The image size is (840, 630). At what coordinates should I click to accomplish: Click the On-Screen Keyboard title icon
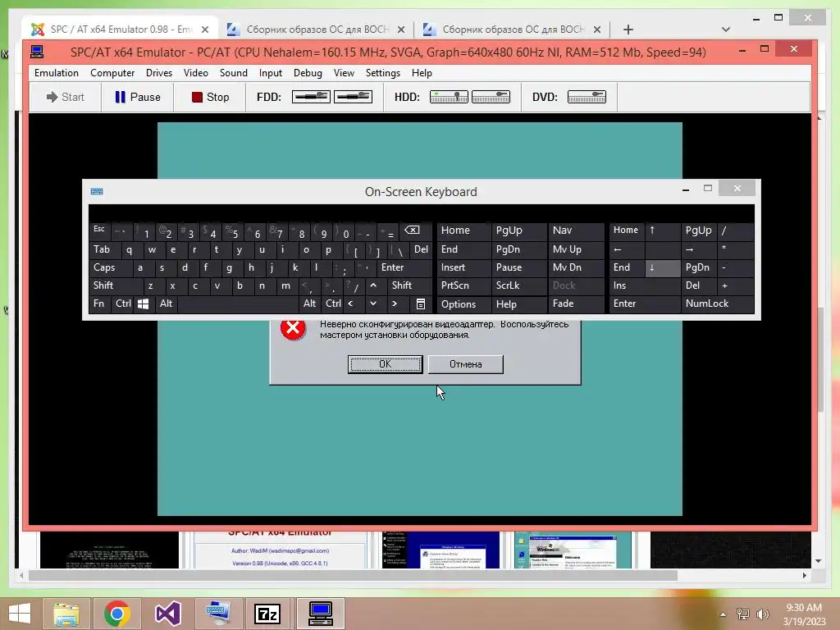97,191
